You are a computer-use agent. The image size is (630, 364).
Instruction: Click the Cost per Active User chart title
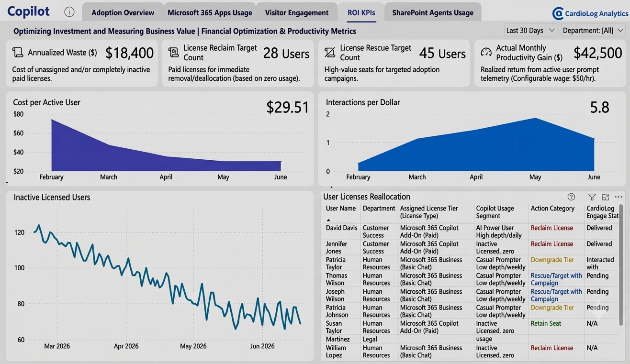pos(46,102)
